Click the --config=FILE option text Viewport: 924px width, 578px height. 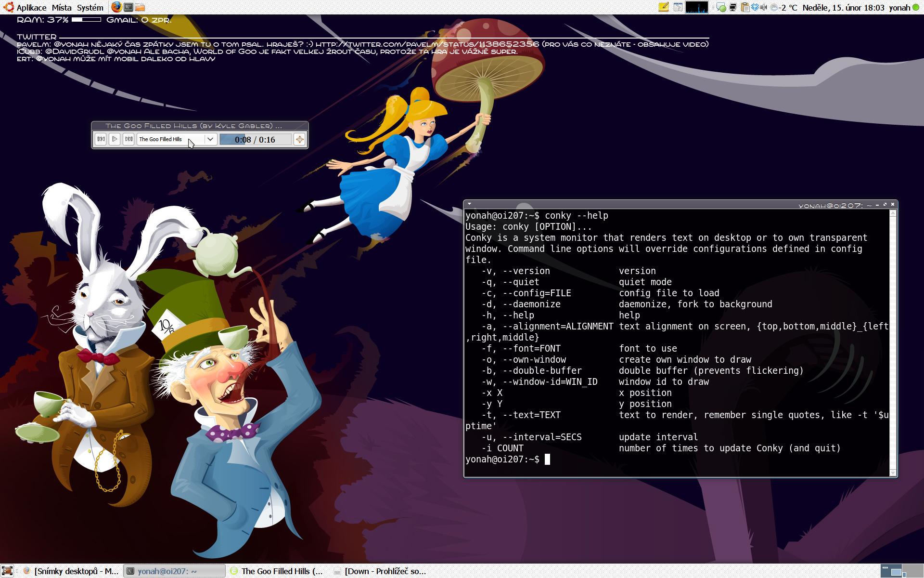tap(537, 293)
